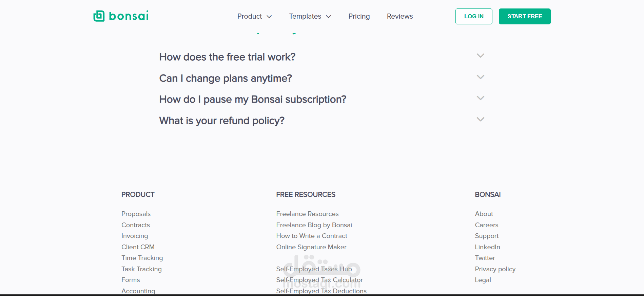Open the Templates dropdown menu
Image resolution: width=644 pixels, height=296 pixels.
click(310, 16)
